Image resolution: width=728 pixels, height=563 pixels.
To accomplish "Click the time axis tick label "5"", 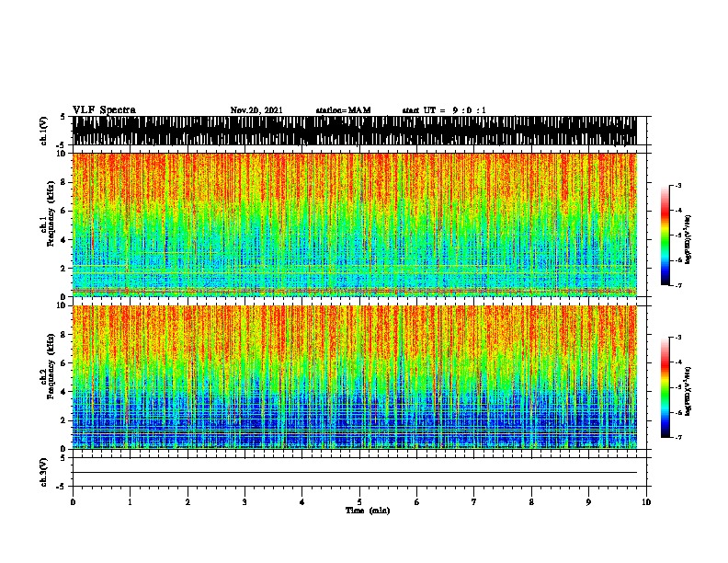I will click(x=359, y=502).
